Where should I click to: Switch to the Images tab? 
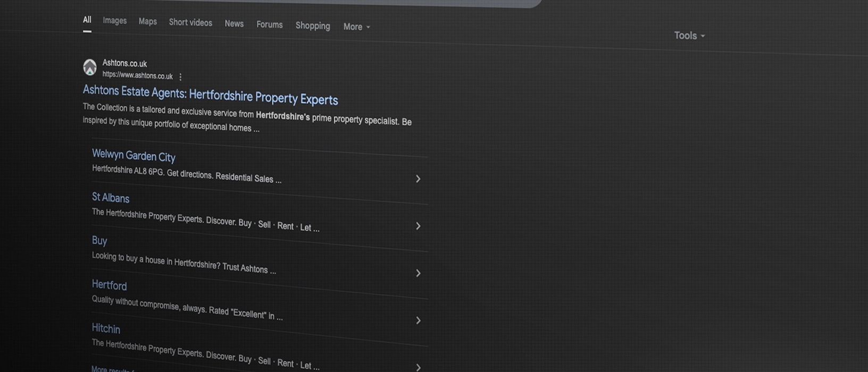115,21
